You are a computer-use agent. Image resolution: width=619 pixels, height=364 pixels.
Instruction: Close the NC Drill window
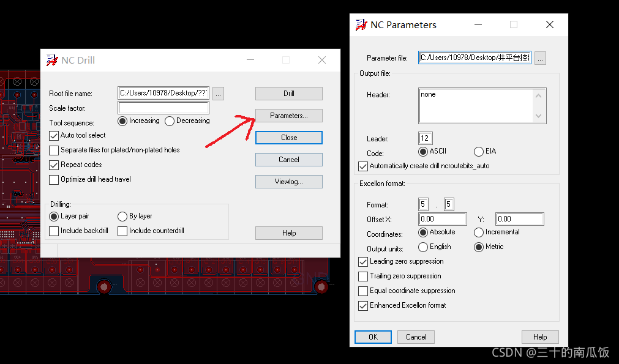tap(322, 60)
